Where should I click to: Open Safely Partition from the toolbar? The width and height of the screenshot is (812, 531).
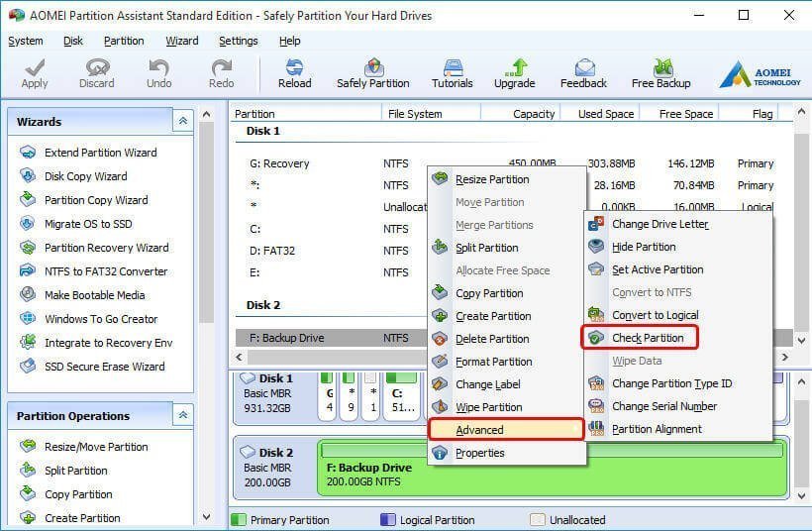373,73
